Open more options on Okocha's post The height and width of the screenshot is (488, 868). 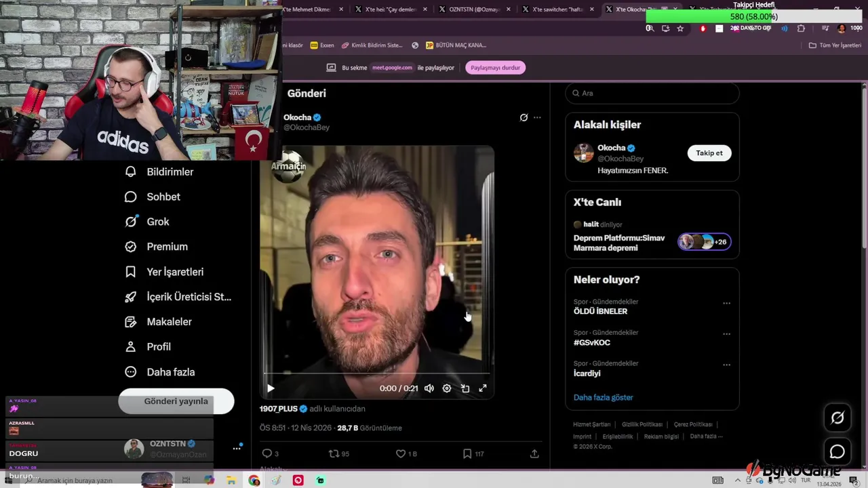pyautogui.click(x=537, y=117)
